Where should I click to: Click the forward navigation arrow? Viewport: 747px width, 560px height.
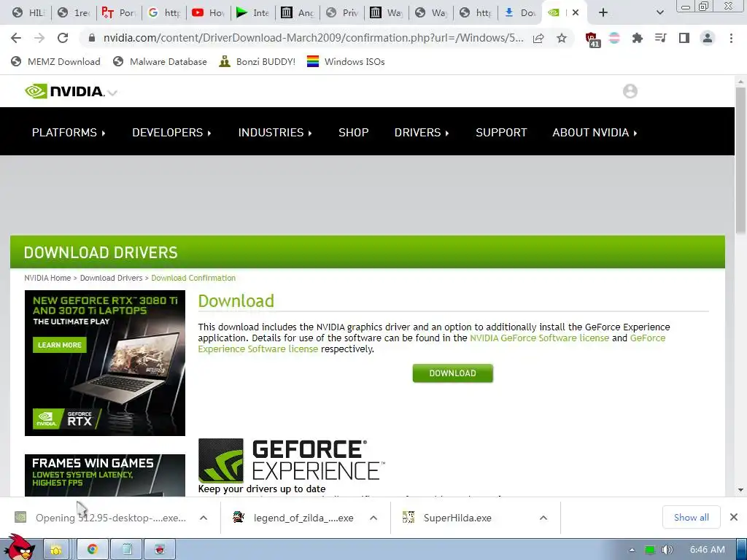[x=39, y=38]
